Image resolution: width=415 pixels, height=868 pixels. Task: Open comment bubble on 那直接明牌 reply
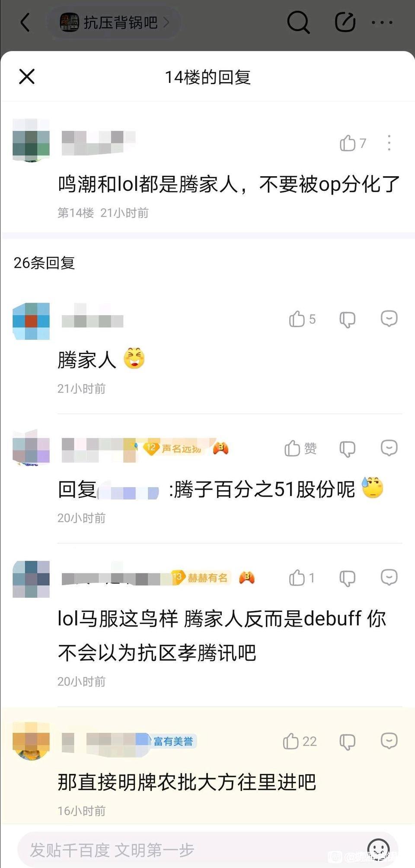click(x=389, y=741)
